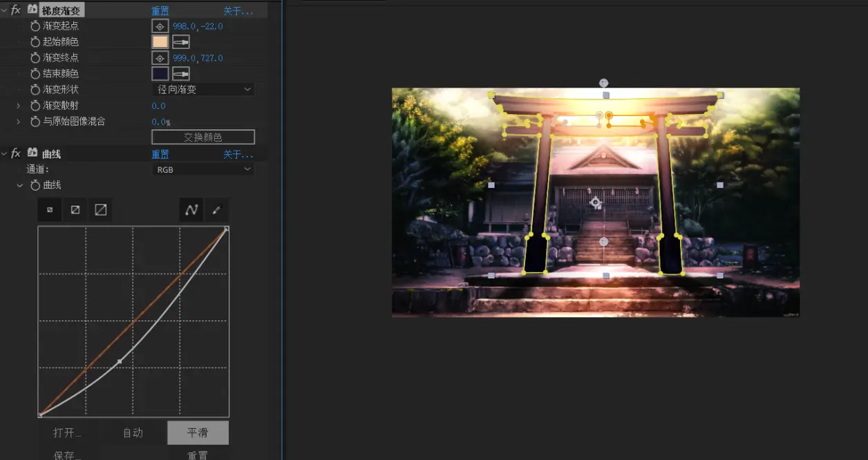Image resolution: width=868 pixels, height=460 pixels.
Task: Open the 结束颜色 dark color swatch
Action: tap(160, 73)
